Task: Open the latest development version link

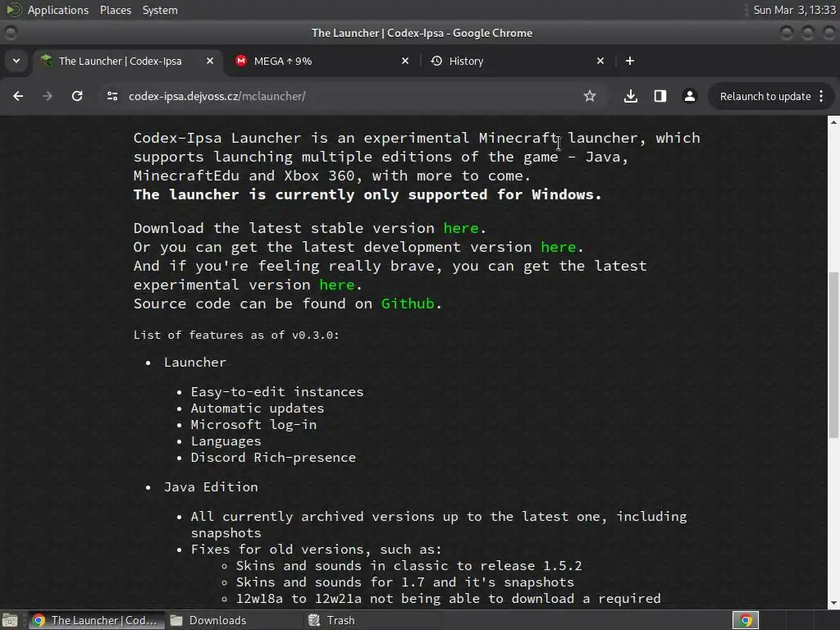Action: tap(558, 247)
